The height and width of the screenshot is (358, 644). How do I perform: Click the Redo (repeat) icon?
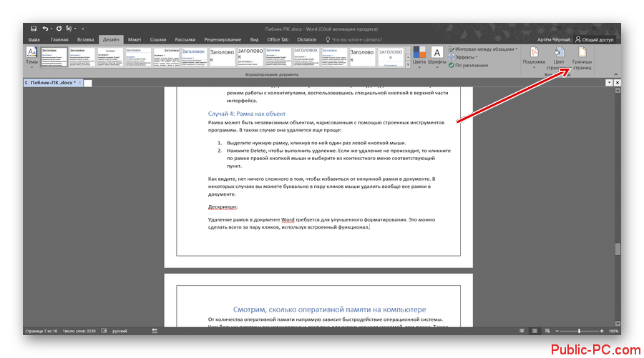pyautogui.click(x=59, y=29)
